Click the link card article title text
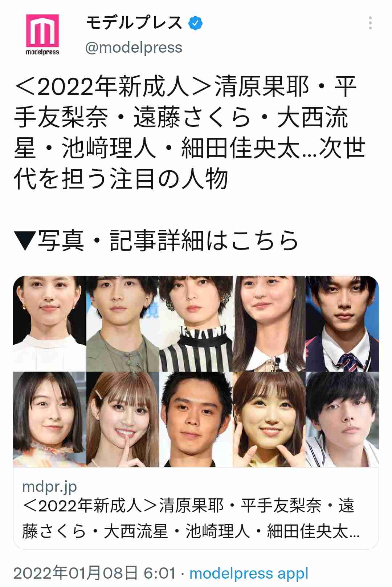This screenshot has height=587, width=392. coord(191,518)
